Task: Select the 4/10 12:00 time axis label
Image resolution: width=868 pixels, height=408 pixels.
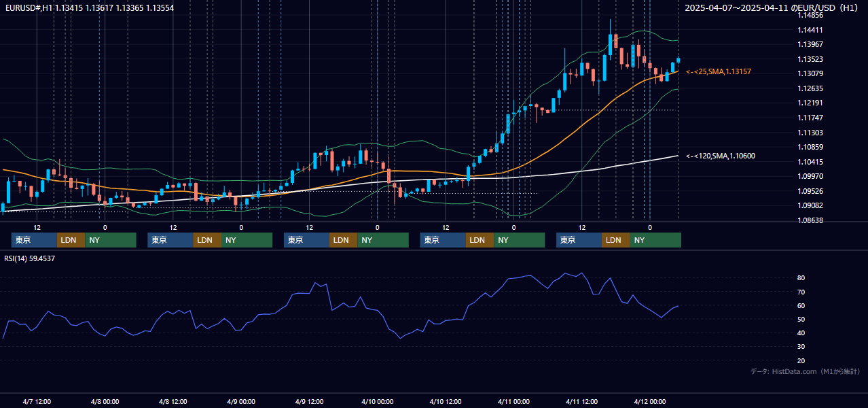Action: [445, 401]
